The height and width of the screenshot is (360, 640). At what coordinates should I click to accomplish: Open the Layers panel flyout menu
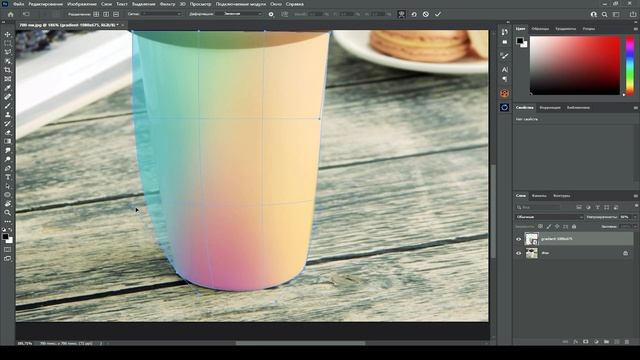(636, 196)
